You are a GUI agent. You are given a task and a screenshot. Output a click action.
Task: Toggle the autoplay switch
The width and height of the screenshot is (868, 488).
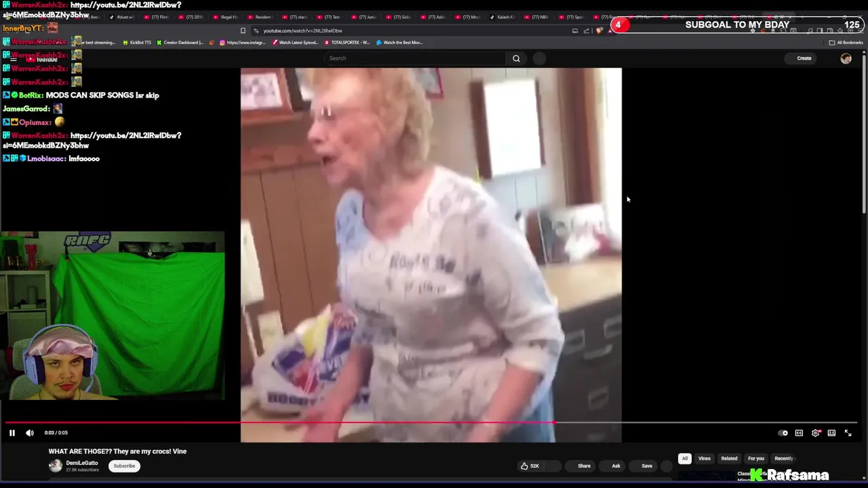click(x=783, y=433)
